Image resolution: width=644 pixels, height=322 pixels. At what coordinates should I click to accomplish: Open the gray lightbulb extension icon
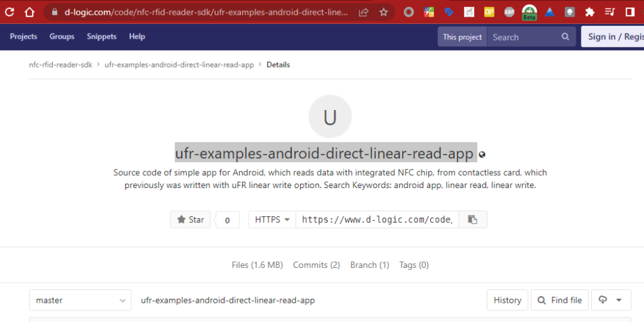[x=570, y=12]
